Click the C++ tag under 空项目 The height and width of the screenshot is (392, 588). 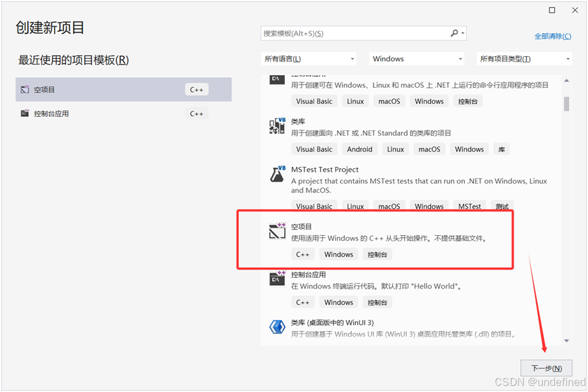pos(302,254)
